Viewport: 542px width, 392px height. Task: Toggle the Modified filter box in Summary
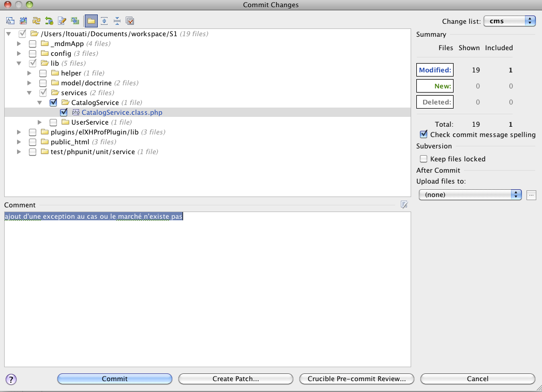(x=435, y=70)
